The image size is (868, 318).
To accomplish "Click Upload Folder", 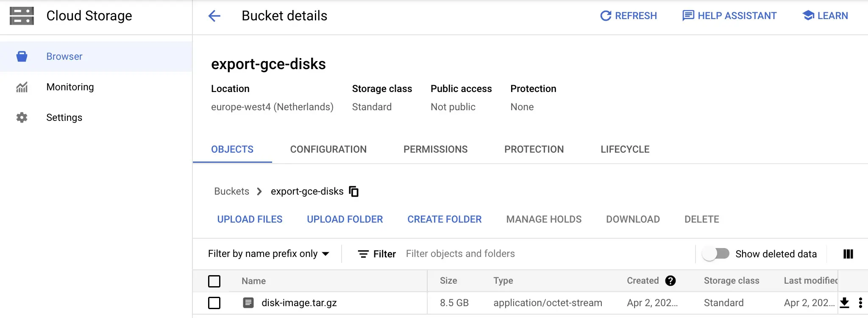I will pyautogui.click(x=345, y=219).
